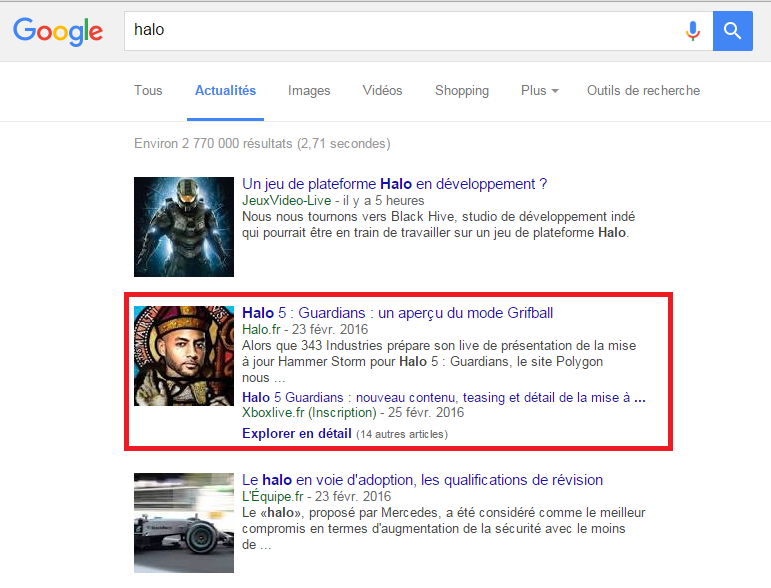Click the Xboxlive.fr (Inscription) source text
Viewport: 771px width, 588px height.
pyautogui.click(x=309, y=412)
